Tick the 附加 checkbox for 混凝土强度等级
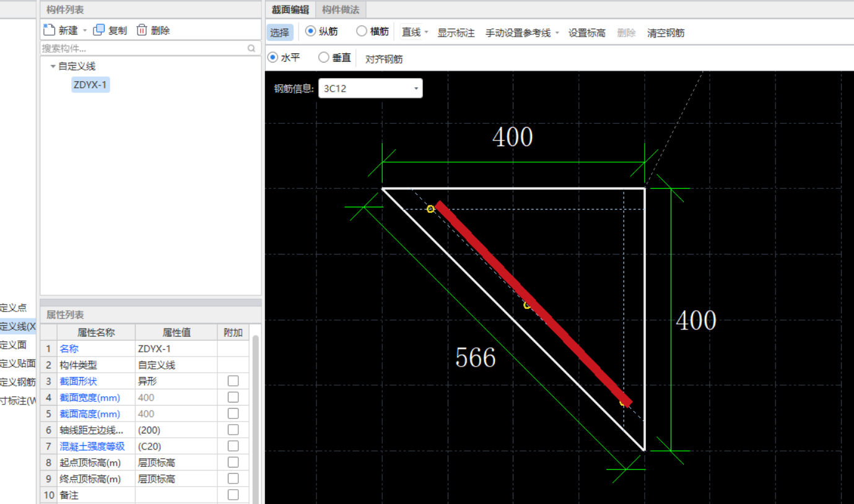This screenshot has width=854, height=504. (233, 446)
